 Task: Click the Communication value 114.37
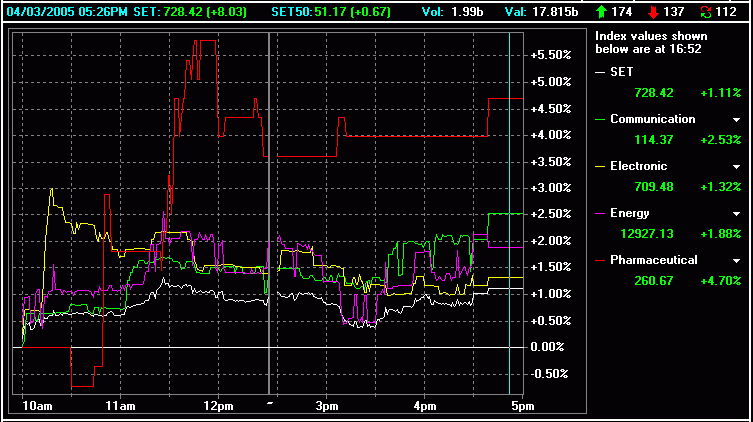(654, 140)
